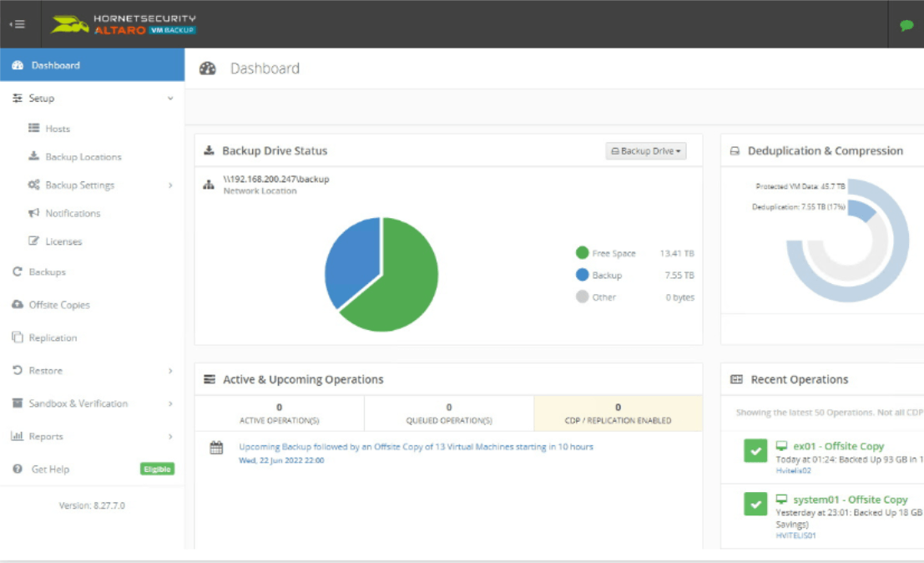Click monitor icon beside ex01 - Offsite Copy
Viewport: 924px width, 563px height.
tap(781, 446)
